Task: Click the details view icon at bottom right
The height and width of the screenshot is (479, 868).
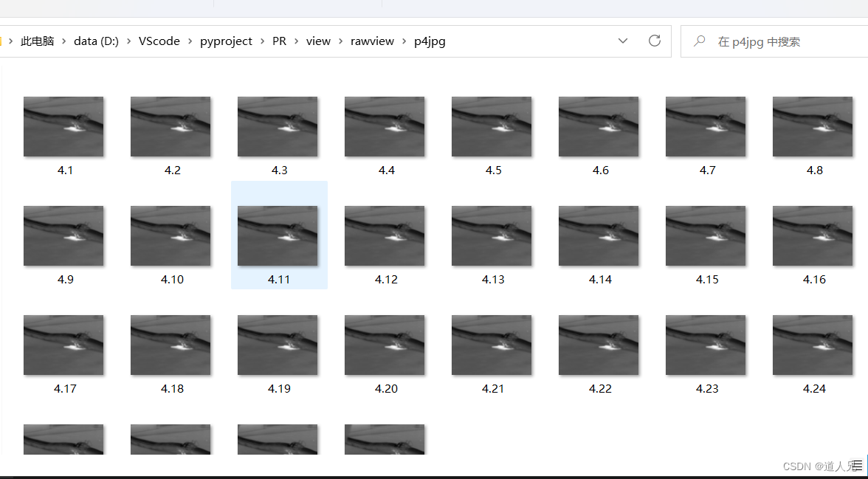Action: [858, 466]
